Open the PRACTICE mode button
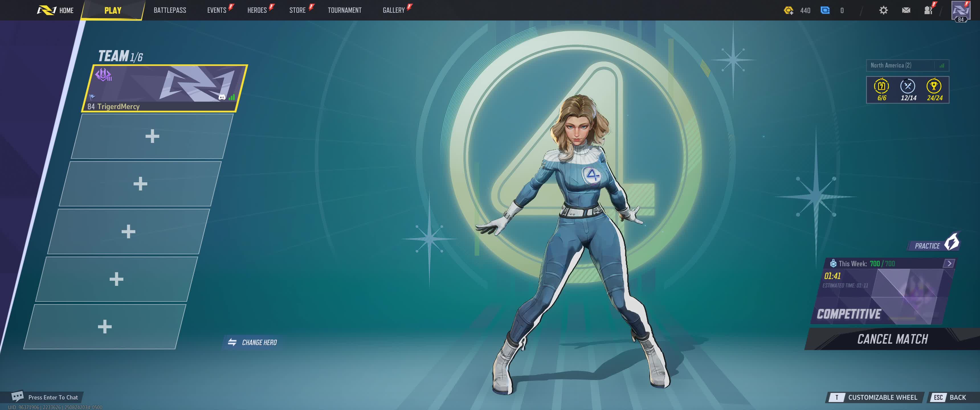The height and width of the screenshot is (410, 980). (934, 245)
